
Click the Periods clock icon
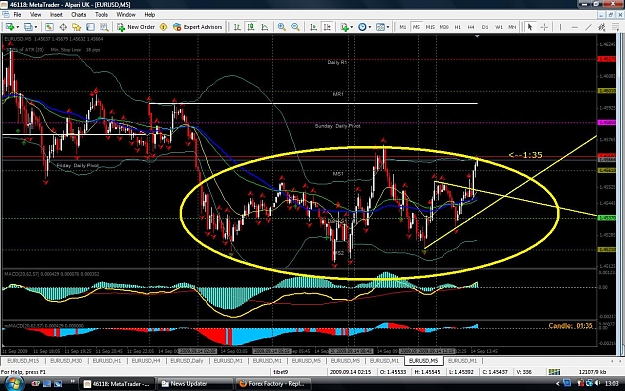click(362, 27)
